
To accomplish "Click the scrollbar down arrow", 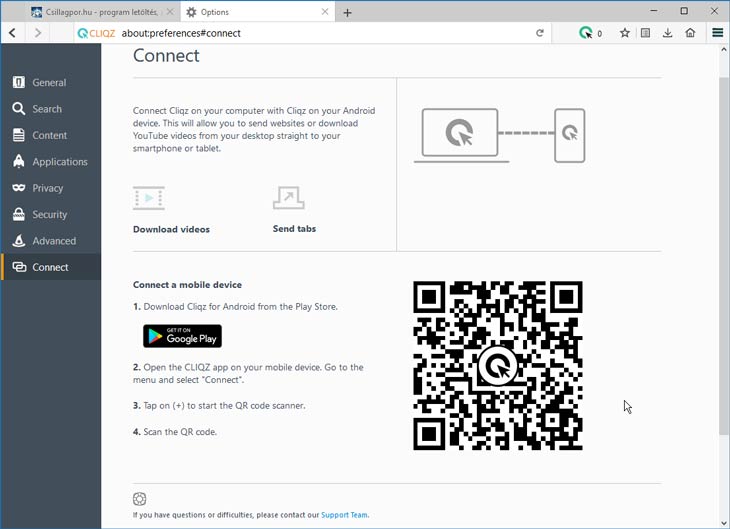I will click(x=723, y=523).
